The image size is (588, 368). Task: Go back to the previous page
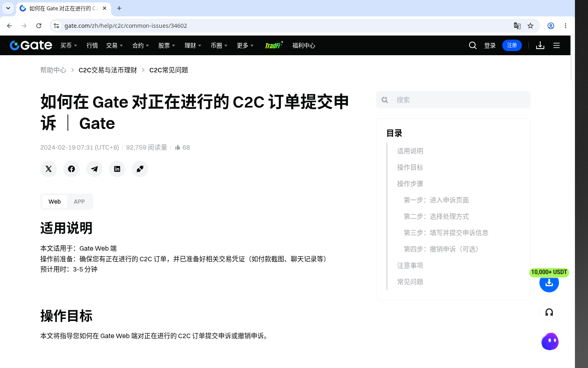tap(9, 26)
